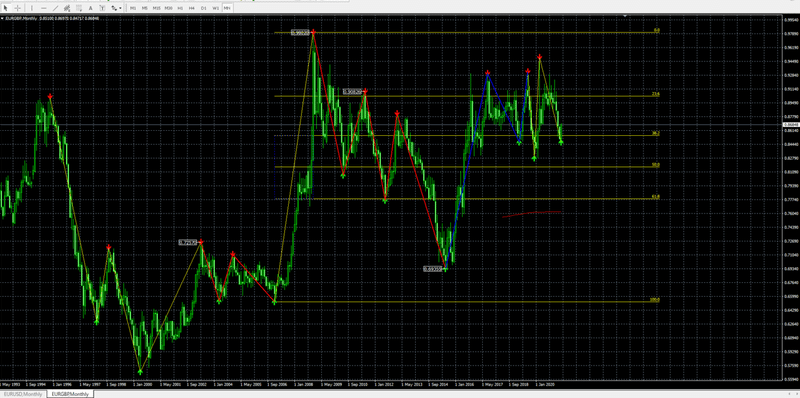Screen dimensions: 800x398
Task: Open the EURGBP,Monthly chart tab
Action: (x=70, y=394)
